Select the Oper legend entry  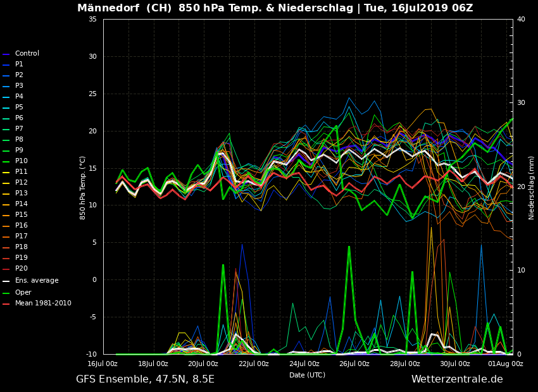(x=23, y=293)
